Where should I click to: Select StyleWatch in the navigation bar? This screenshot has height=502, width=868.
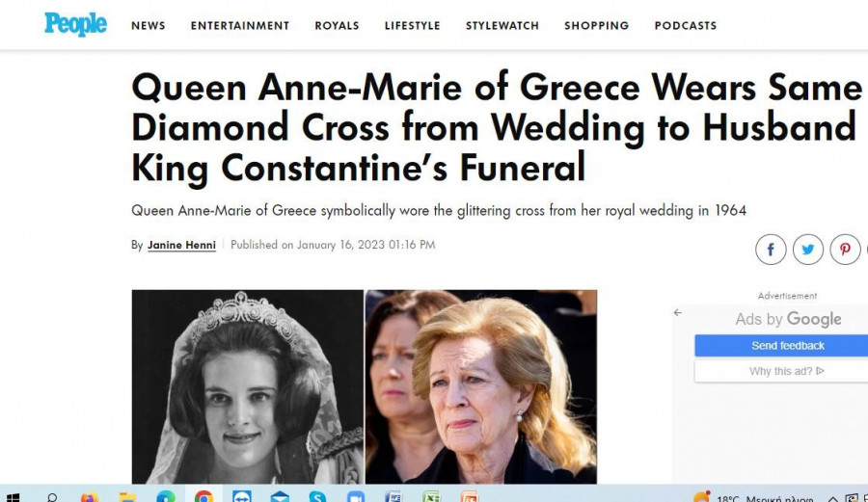coord(502,26)
